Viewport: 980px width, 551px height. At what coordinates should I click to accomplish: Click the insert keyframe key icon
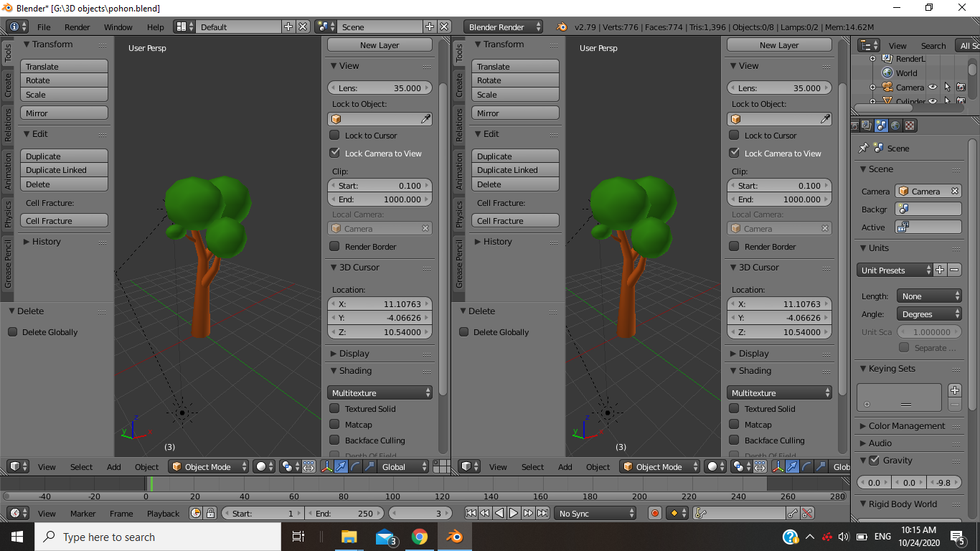tap(793, 513)
